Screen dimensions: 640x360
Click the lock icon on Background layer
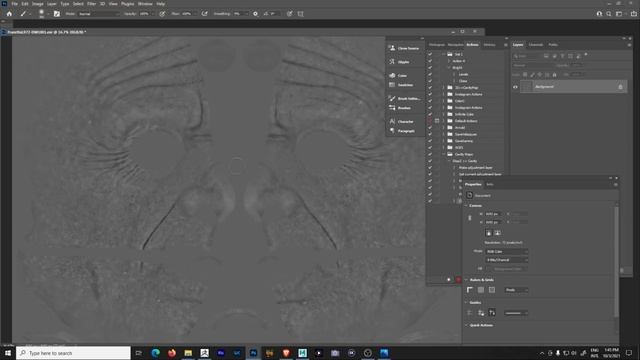(620, 87)
